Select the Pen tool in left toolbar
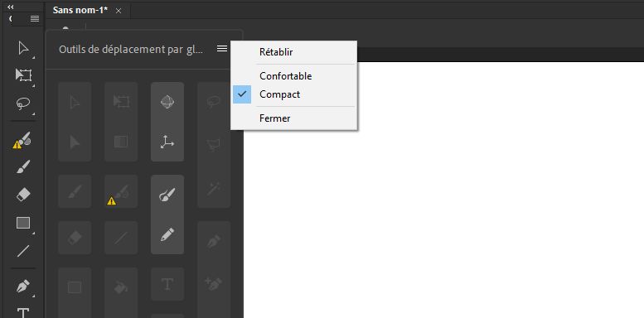Image resolution: width=644 pixels, height=318 pixels. [x=23, y=286]
